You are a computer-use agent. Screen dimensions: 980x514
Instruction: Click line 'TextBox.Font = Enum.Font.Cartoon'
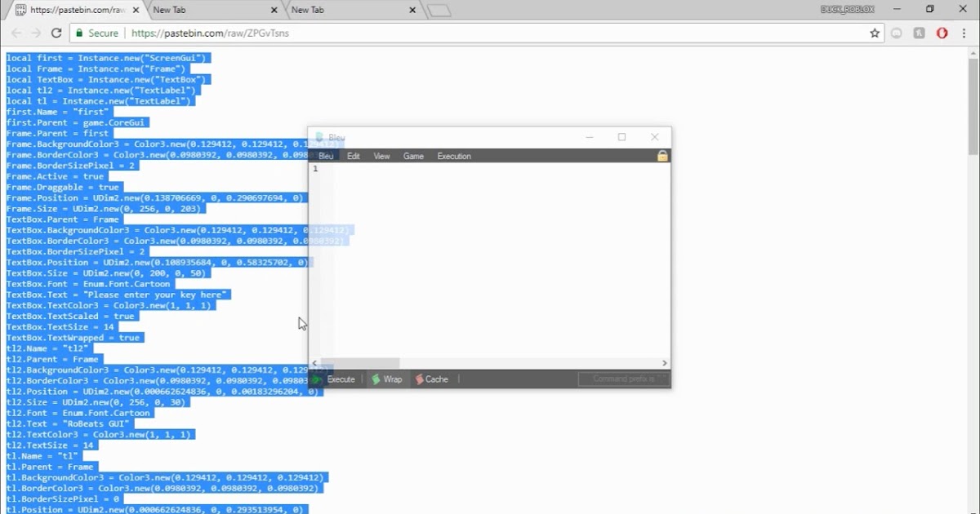pos(91,284)
